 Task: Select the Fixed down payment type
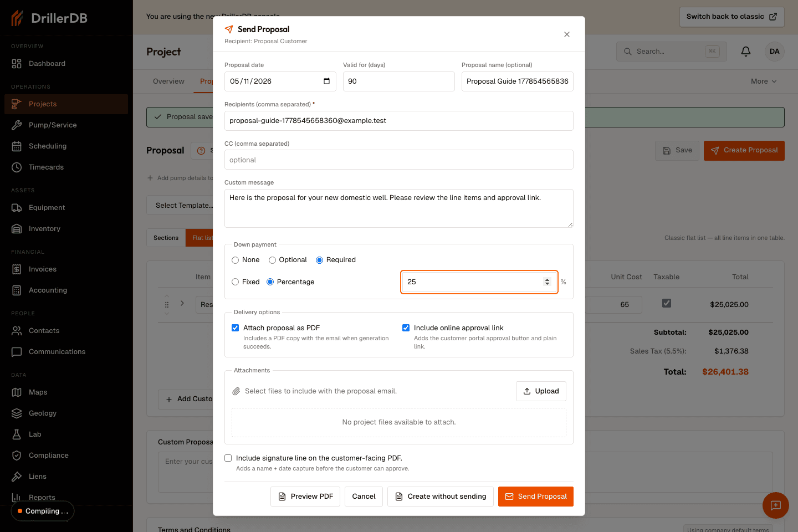click(235, 282)
